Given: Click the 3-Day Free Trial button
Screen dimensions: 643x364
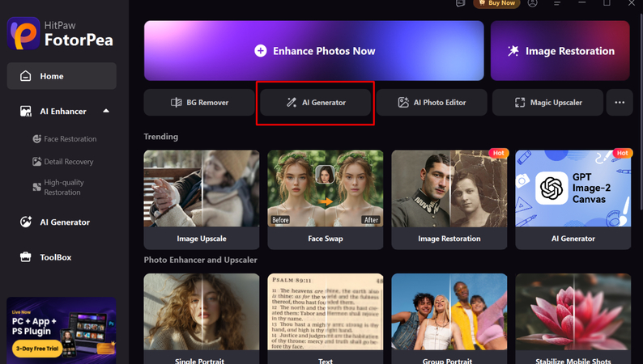Looking at the screenshot, I should coord(37,349).
